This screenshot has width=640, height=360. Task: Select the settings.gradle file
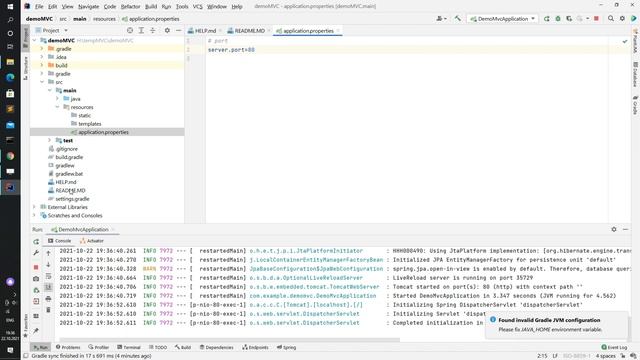coord(72,199)
